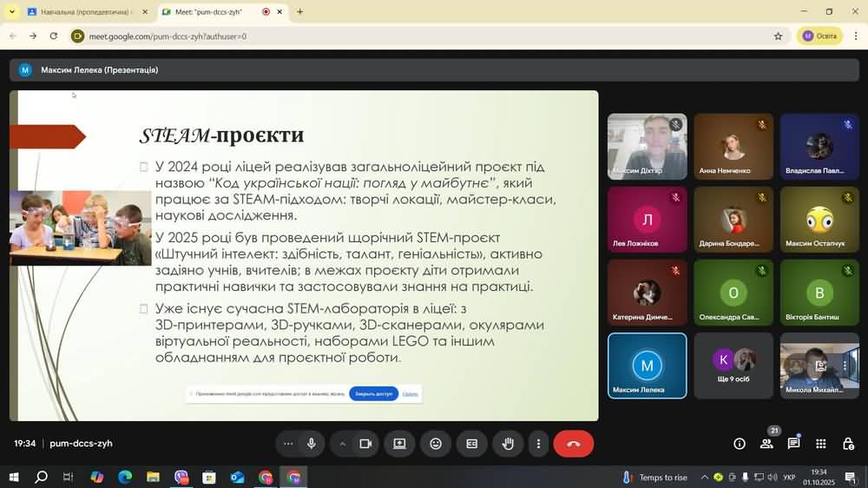
Task: Open more options three-dot menu
Action: [x=538, y=444]
